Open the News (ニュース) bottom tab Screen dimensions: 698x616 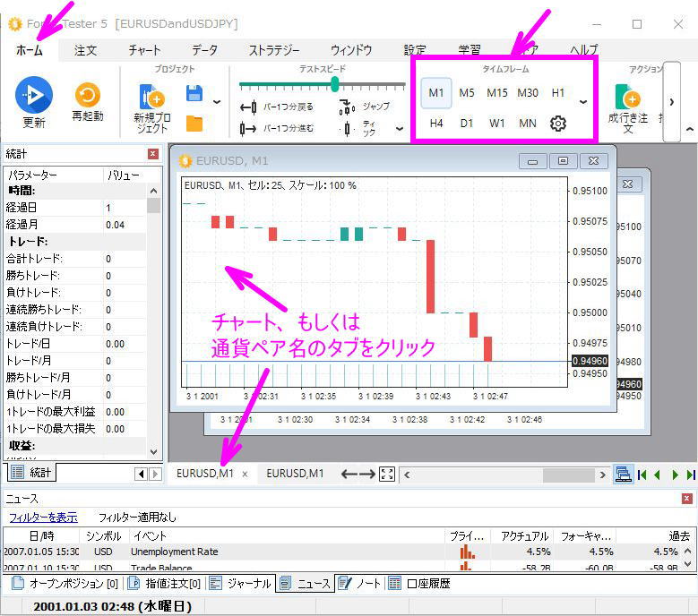tap(305, 583)
